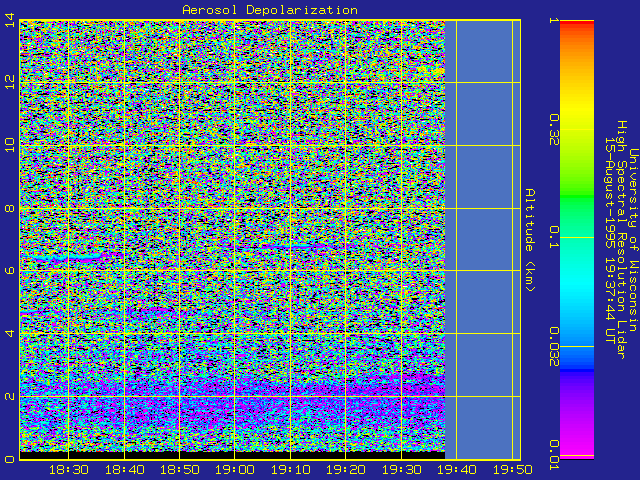The height and width of the screenshot is (480, 640).
Task: Select the 19:10 time axis label
Action: (291, 470)
